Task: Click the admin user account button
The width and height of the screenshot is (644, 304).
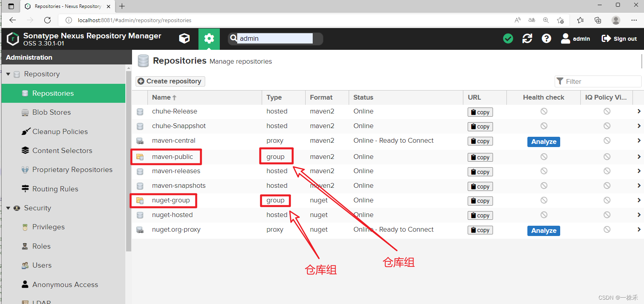Action: pyautogui.click(x=576, y=38)
